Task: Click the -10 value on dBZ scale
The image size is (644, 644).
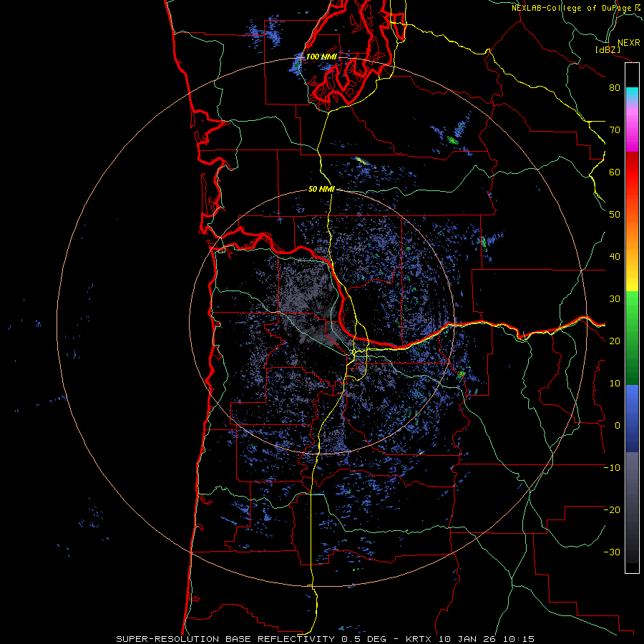Action: coord(612,468)
